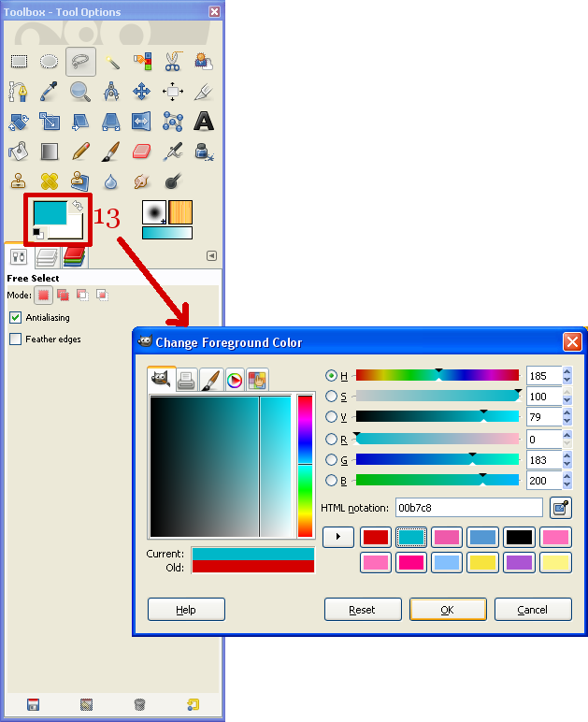
Task: Expand the color history arrow button
Action: coord(338,537)
